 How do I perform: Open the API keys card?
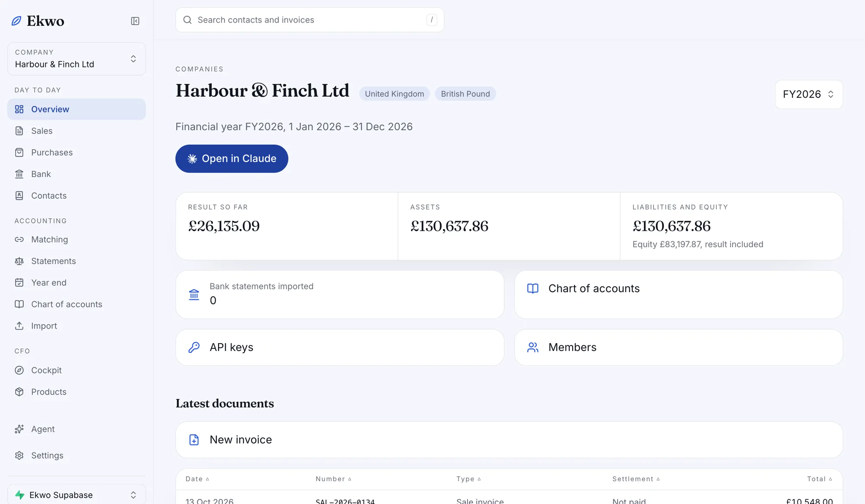pos(340,348)
